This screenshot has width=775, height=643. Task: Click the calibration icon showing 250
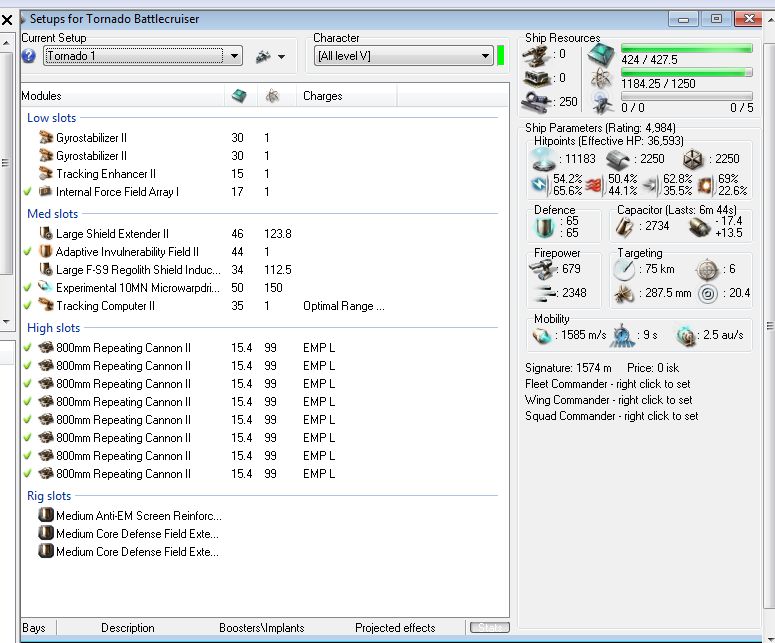click(x=537, y=102)
